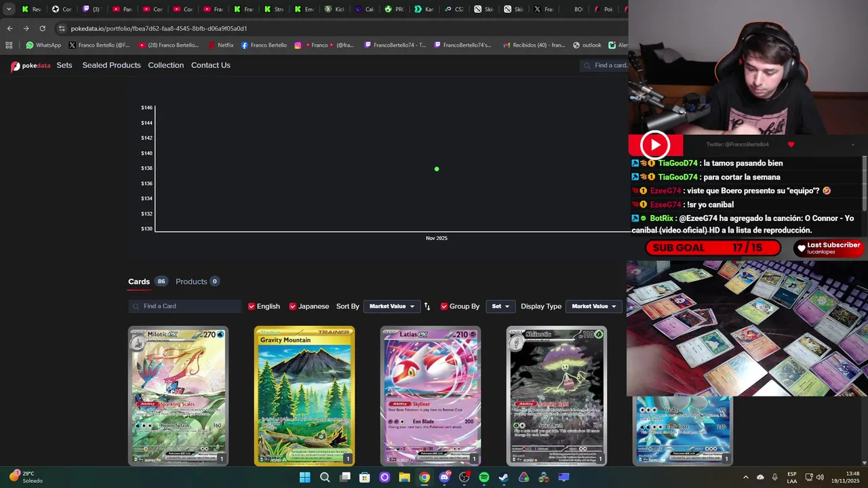Image resolution: width=868 pixels, height=488 pixels.
Task: Select green data point on chart
Action: (437, 169)
